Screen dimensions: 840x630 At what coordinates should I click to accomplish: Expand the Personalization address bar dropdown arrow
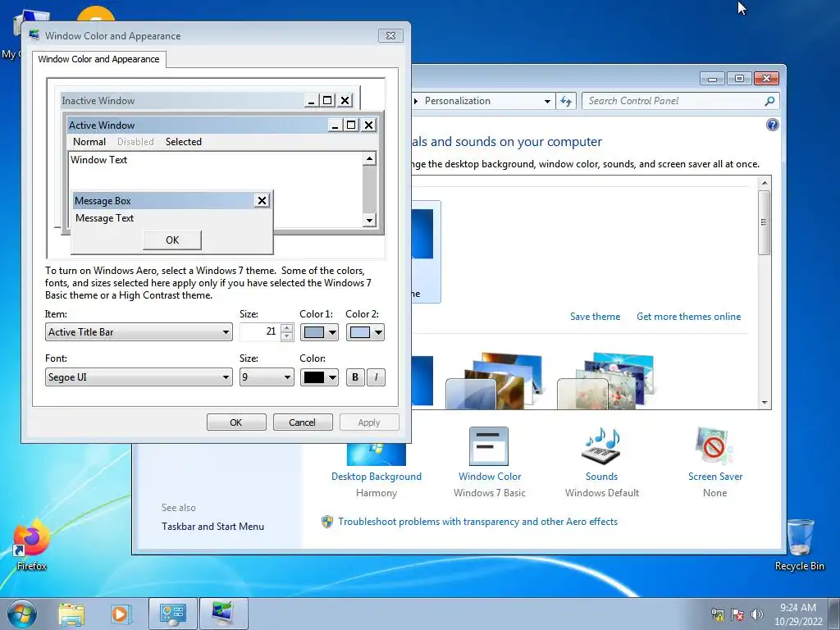click(x=547, y=101)
